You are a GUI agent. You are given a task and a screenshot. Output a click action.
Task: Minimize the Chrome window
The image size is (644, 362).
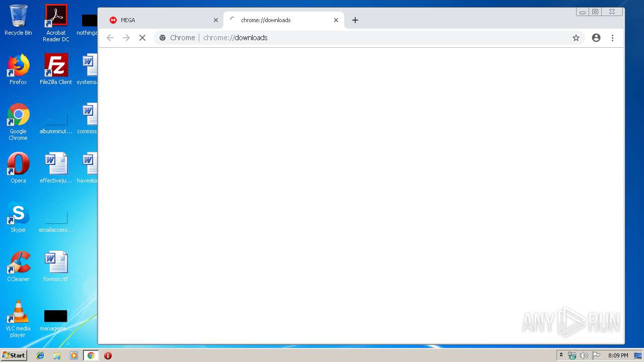pos(583,12)
